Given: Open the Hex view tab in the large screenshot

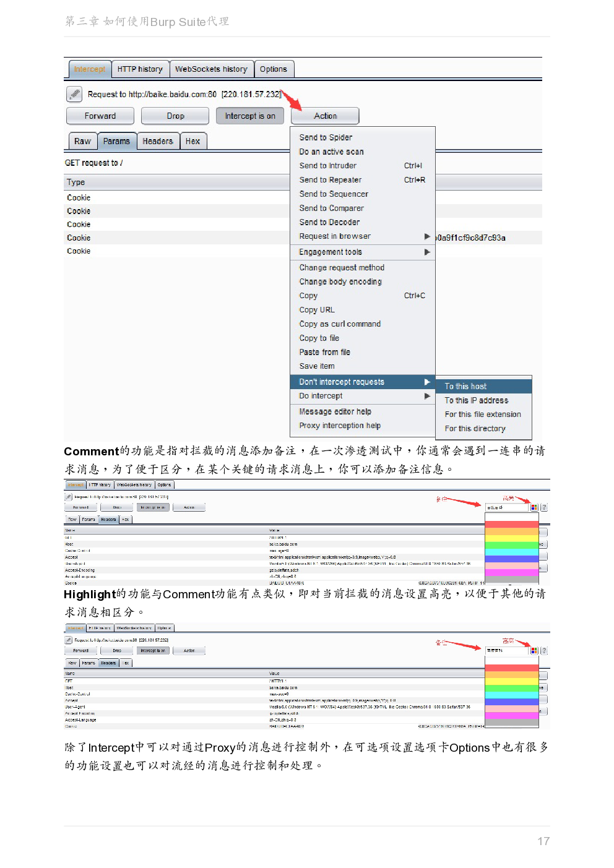Looking at the screenshot, I should pyautogui.click(x=193, y=141).
